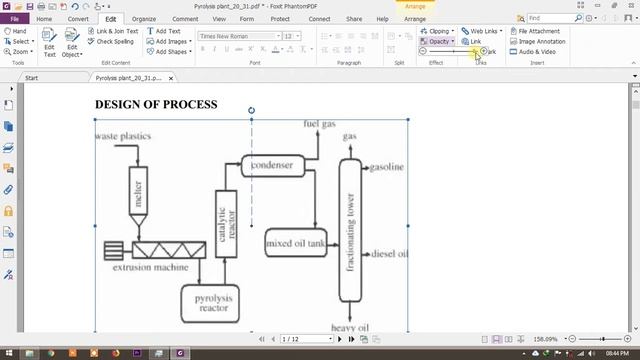This screenshot has height=360, width=640.
Task: Jump to the last page
Action: (351, 339)
